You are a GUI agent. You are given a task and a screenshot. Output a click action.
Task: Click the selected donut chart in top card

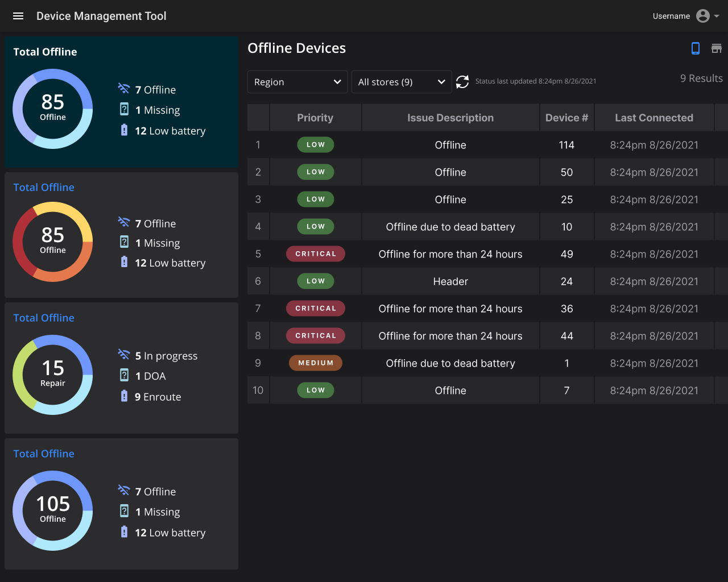coord(53,109)
